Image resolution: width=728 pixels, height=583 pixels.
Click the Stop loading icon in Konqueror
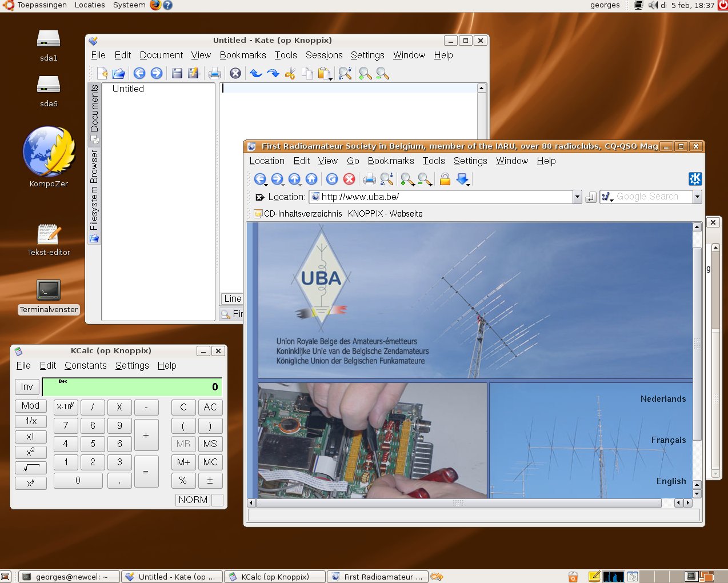pyautogui.click(x=349, y=179)
